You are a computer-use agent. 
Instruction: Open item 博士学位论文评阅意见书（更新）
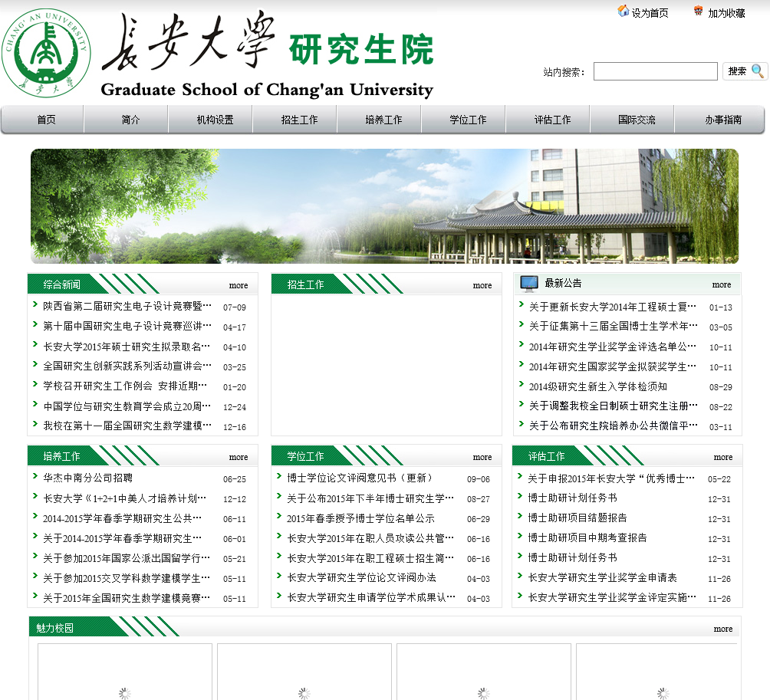[360, 478]
